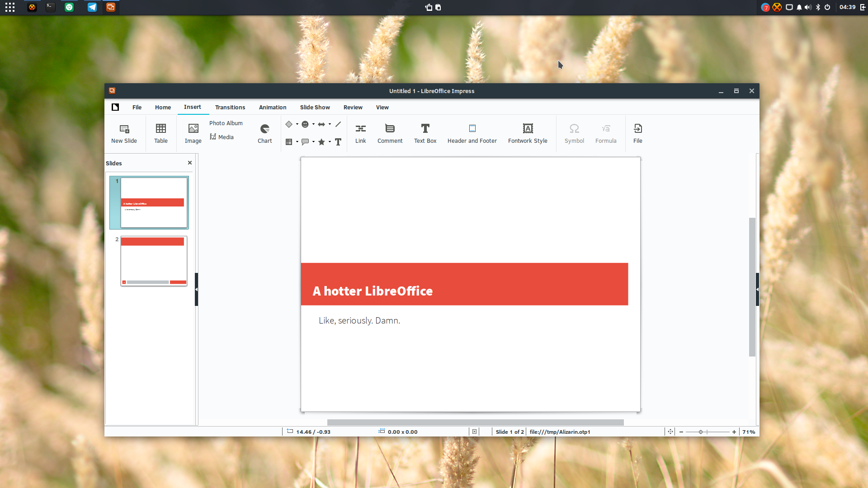Expand the Symbol Shapes dropdown arrow

point(313,124)
